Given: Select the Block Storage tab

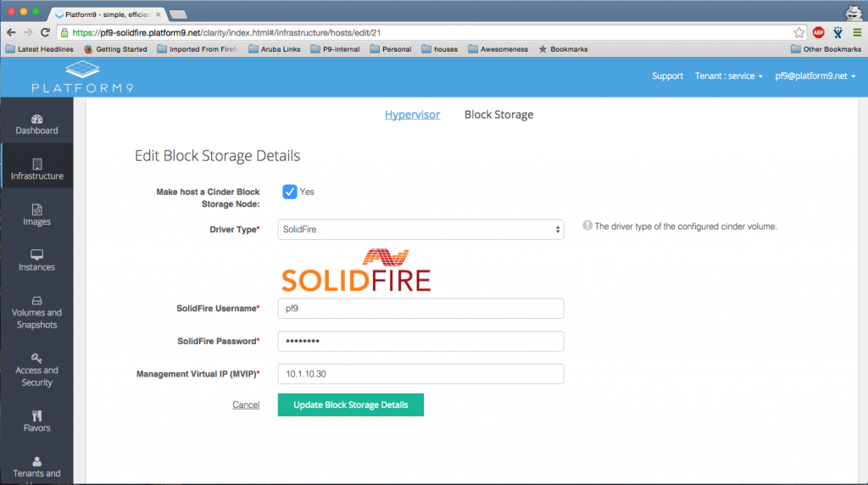Looking at the screenshot, I should point(498,114).
